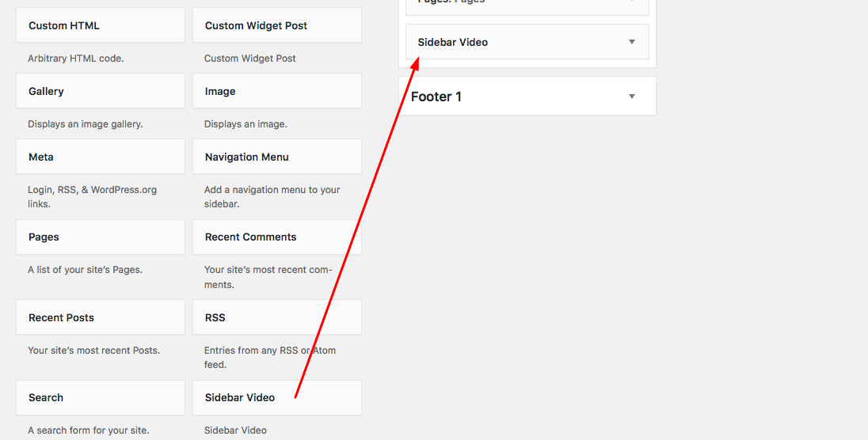868x440 pixels.
Task: Click the Footer 1 heading
Action: pyautogui.click(x=436, y=97)
